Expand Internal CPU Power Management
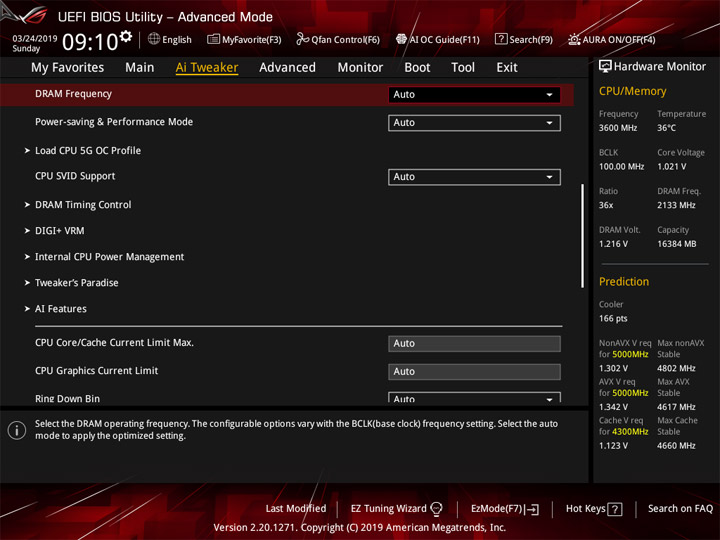The image size is (720, 540). (109, 257)
